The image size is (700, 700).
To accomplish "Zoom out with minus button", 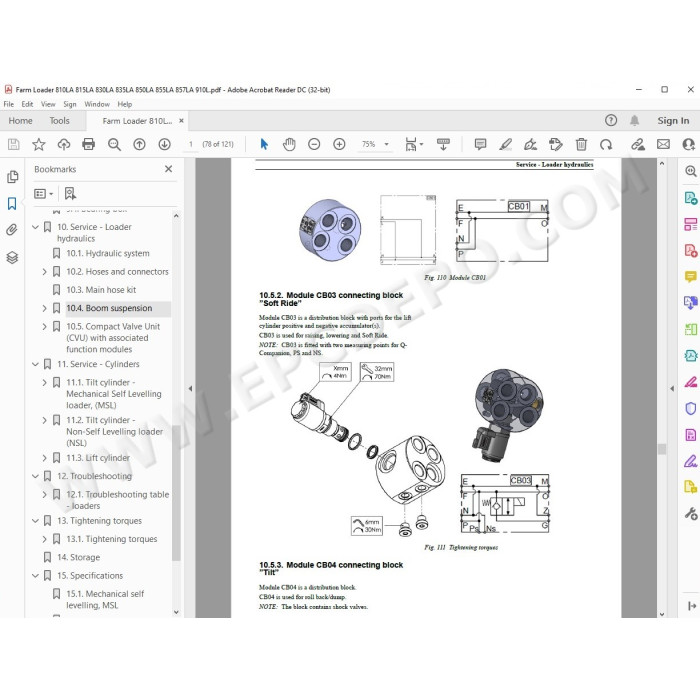I will coord(314,144).
